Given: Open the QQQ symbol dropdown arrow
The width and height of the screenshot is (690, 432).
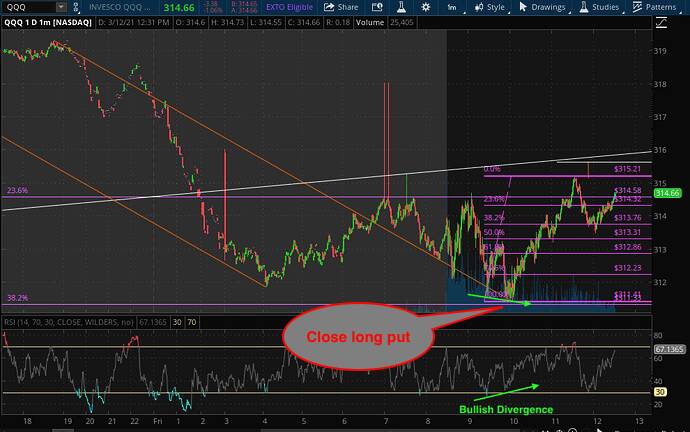Looking at the screenshot, I should pos(61,7).
